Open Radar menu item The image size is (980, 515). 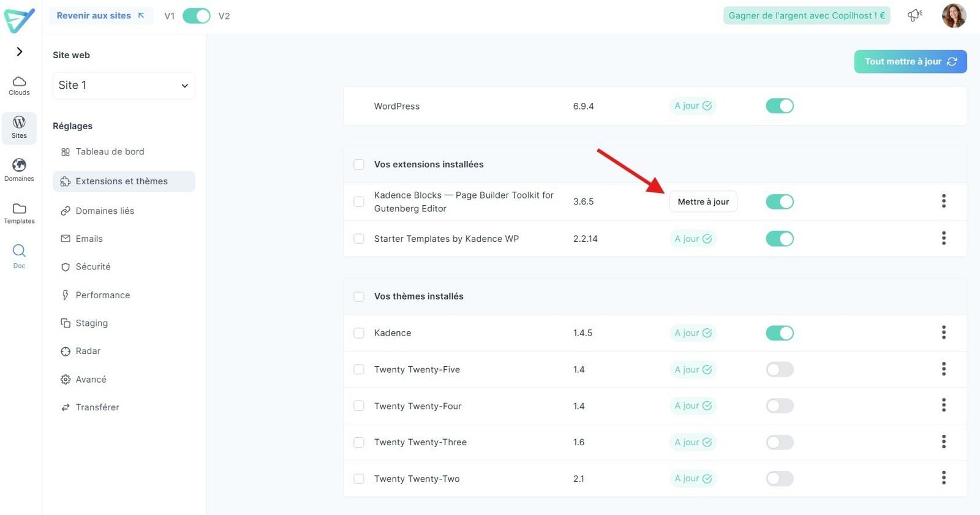124,351
